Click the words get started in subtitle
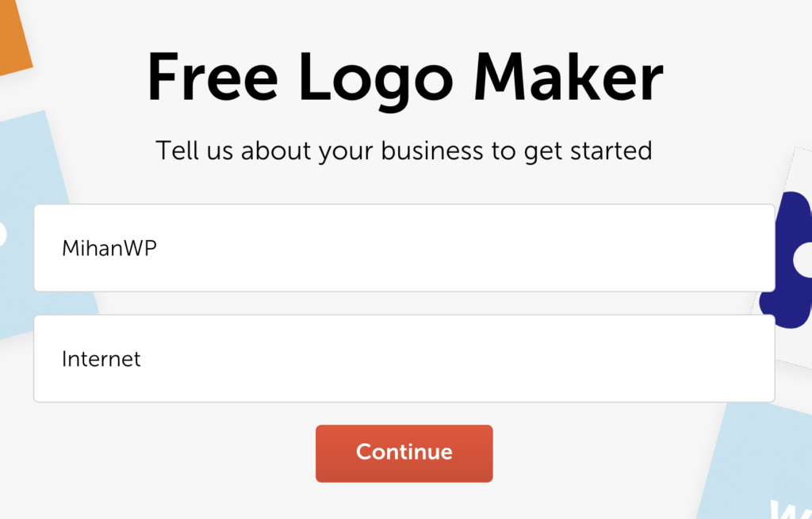The width and height of the screenshot is (812, 519). click(588, 151)
